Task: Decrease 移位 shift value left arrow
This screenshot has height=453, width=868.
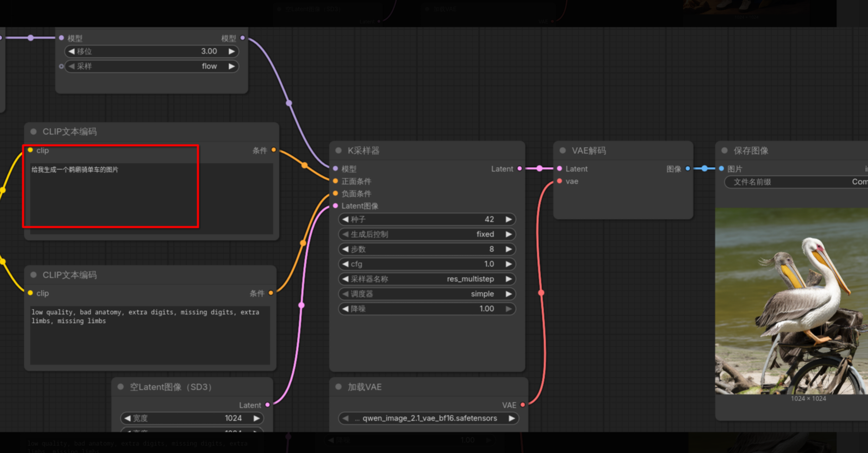Action: point(71,51)
